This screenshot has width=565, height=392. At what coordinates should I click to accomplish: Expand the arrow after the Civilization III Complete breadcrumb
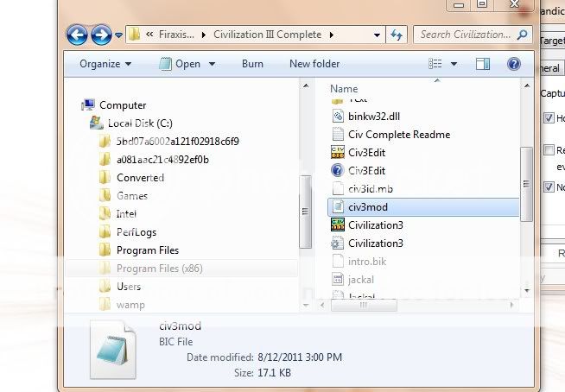coord(331,35)
